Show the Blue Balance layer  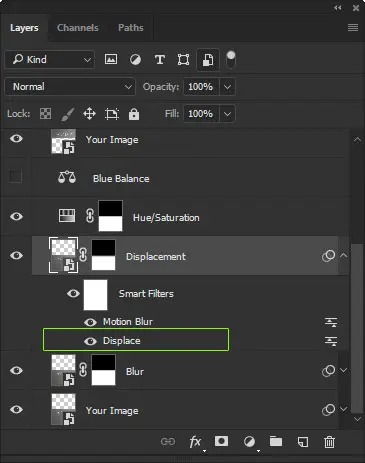[16, 176]
